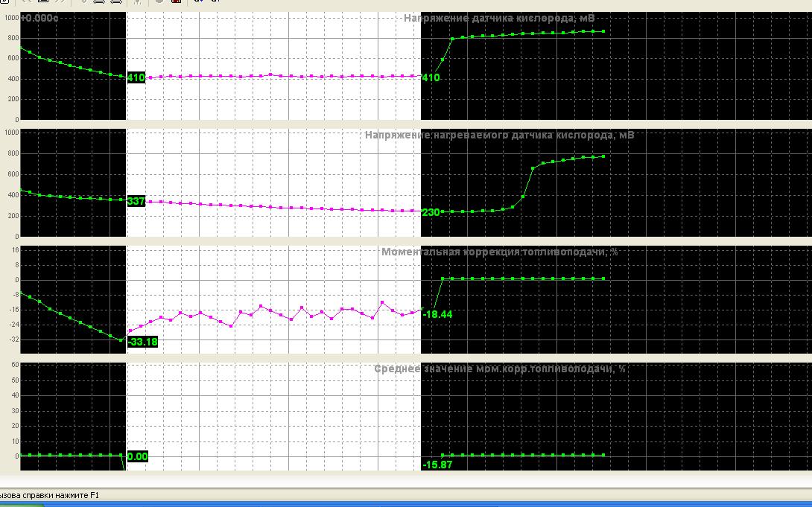Image resolution: width=812 pixels, height=507 pixels.
Task: Click the 60 axis label on the average correction chart
Action: coord(15,365)
